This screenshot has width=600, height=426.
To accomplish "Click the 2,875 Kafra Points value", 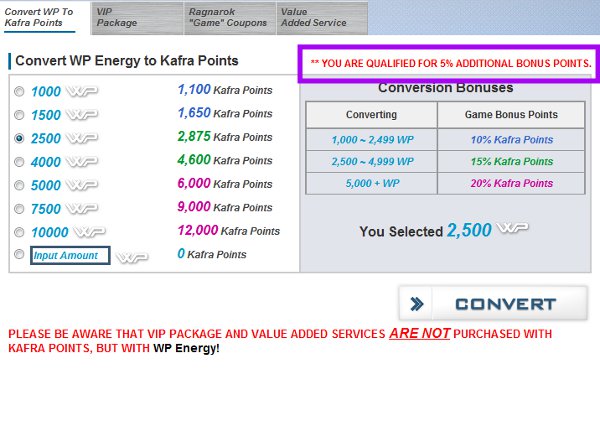I will (x=225, y=137).
